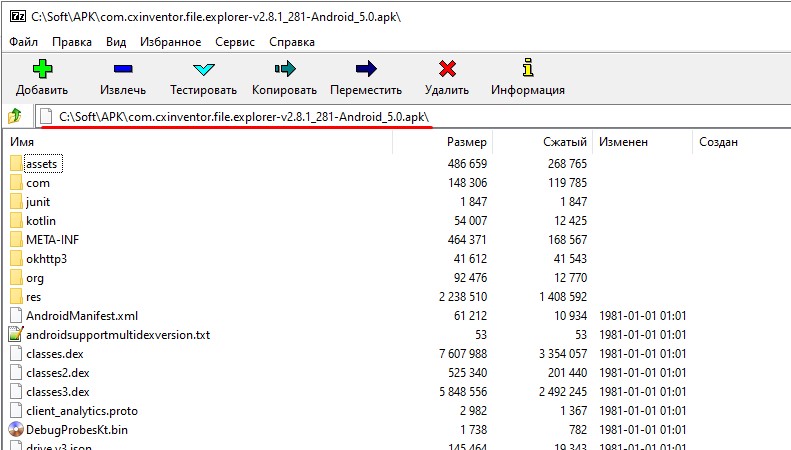Click size value 7 607 988
The height and width of the screenshot is (450, 791).
[x=463, y=354]
